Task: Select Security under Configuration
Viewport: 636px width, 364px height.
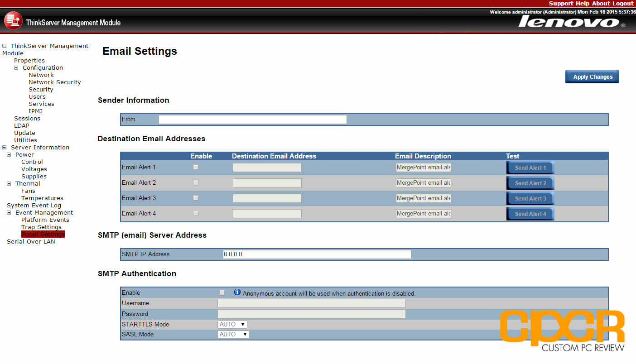Action: (41, 89)
